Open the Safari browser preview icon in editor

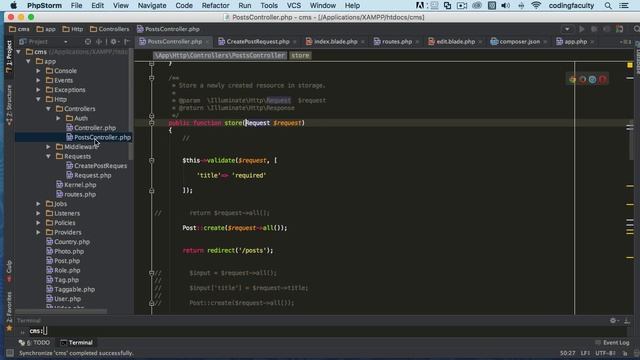(x=592, y=80)
